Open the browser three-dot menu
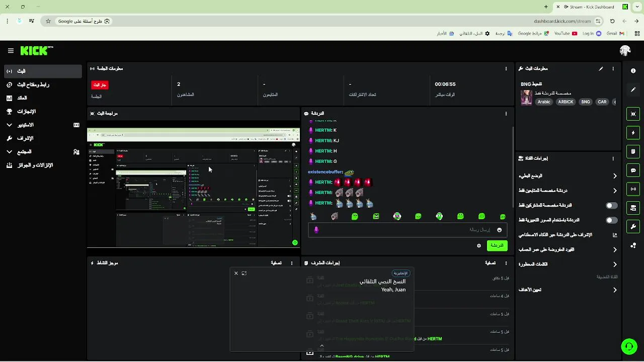 7,21
